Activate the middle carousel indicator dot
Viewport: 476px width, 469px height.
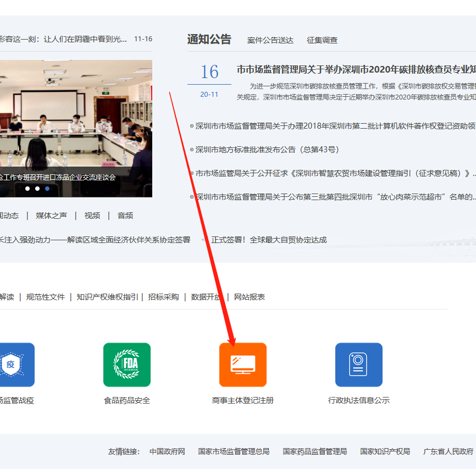coord(37,188)
